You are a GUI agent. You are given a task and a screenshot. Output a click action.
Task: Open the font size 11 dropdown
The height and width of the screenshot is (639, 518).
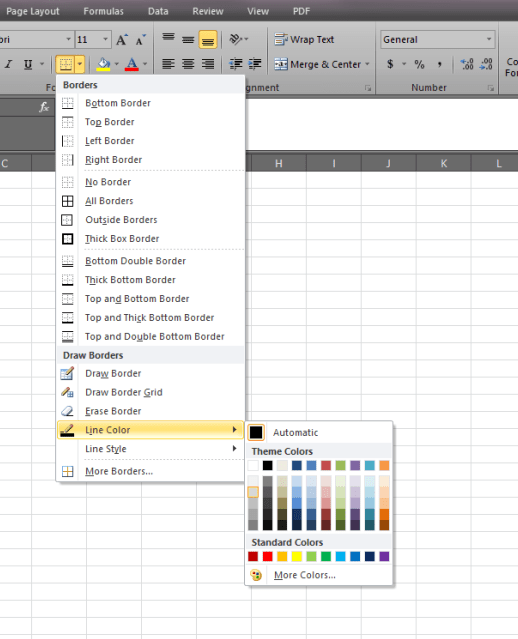click(105, 40)
